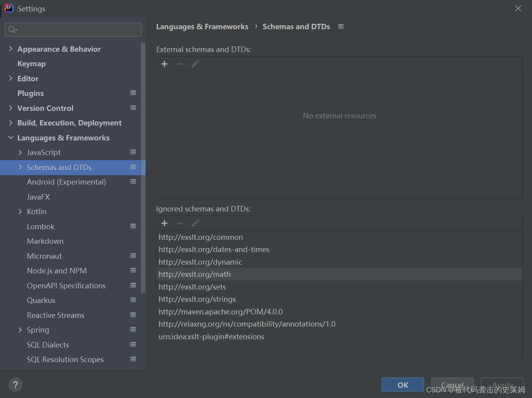Select http://exslt.org/sets entry

point(339,287)
